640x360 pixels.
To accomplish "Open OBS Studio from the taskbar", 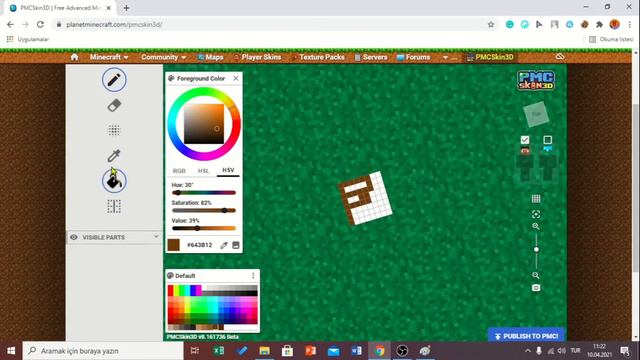I will (402, 351).
